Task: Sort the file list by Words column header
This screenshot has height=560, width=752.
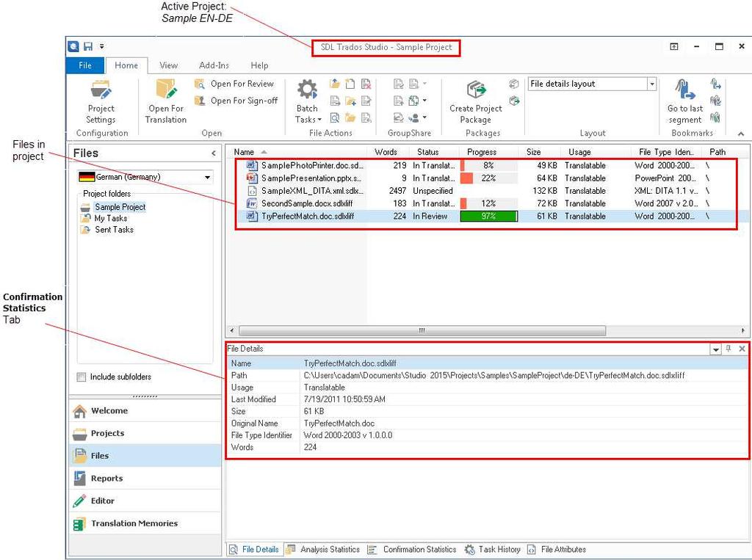Action: click(x=386, y=152)
